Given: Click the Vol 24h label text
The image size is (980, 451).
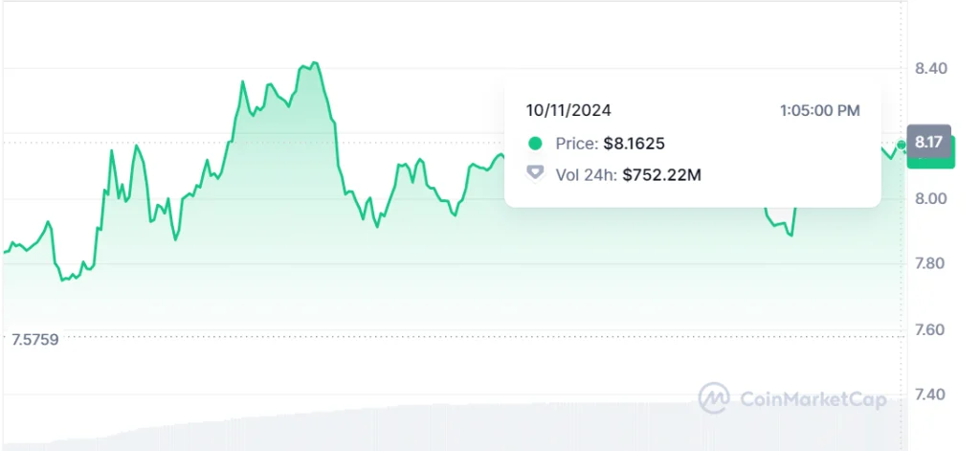Looking at the screenshot, I should point(585,174).
